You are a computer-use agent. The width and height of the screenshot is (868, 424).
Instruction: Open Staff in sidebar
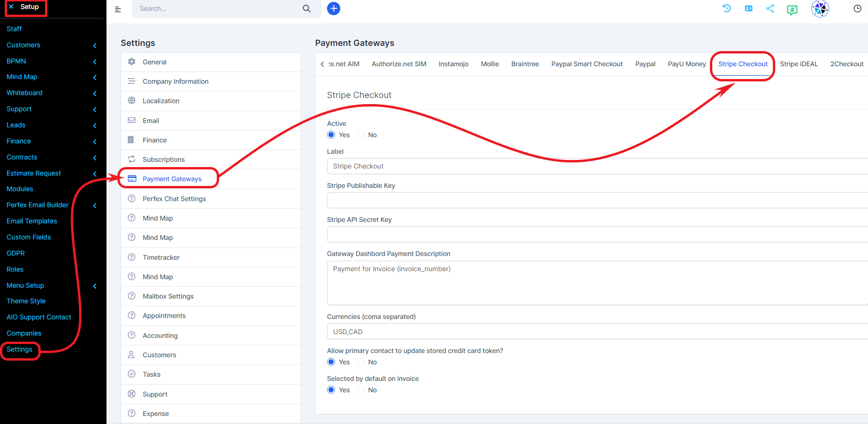[14, 29]
